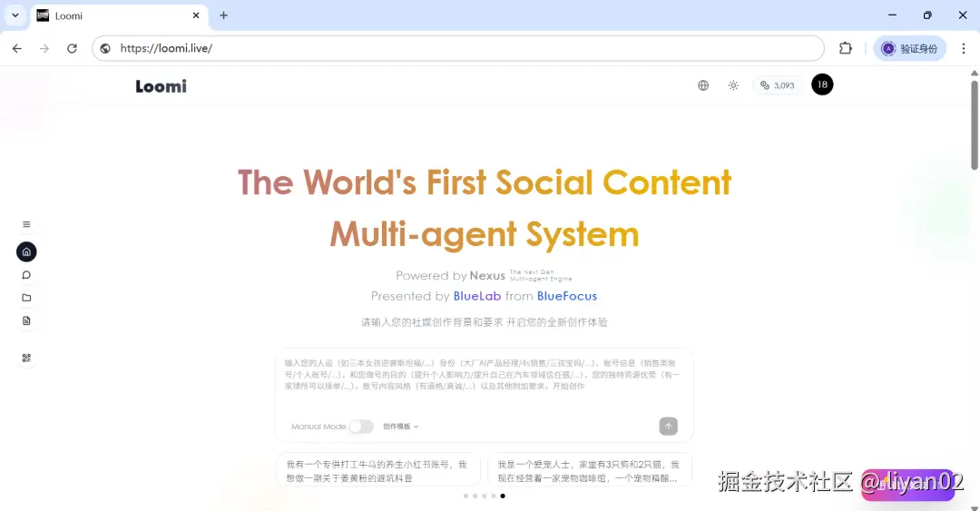Image resolution: width=980 pixels, height=511 pixels.
Task: Click the Nexus engine text
Action: point(487,276)
